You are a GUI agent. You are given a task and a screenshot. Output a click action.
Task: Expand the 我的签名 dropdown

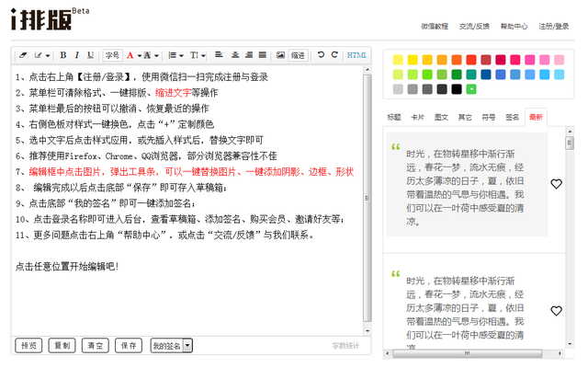pyautogui.click(x=187, y=345)
